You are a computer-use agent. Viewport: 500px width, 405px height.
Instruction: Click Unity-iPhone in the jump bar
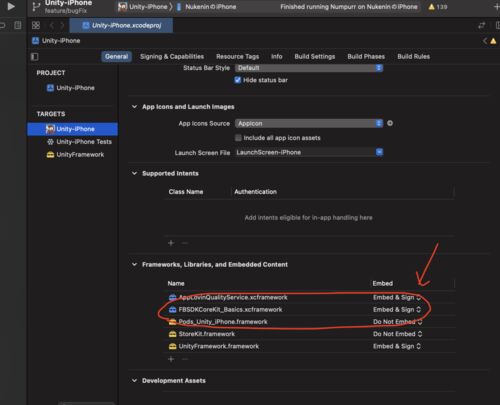(x=61, y=41)
